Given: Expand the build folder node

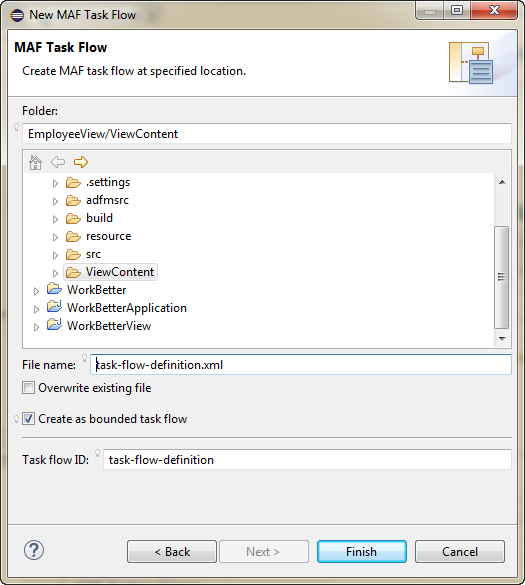Looking at the screenshot, I should click(x=55, y=219).
